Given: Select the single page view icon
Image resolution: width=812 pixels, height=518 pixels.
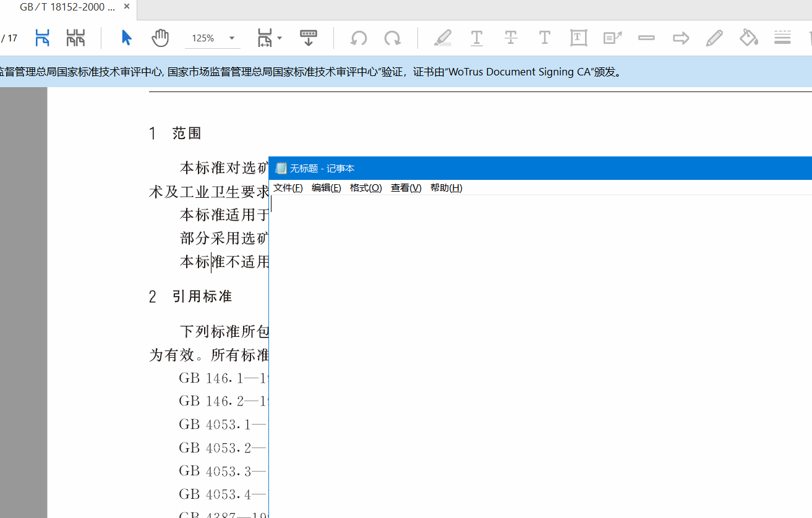Looking at the screenshot, I should coord(42,38).
